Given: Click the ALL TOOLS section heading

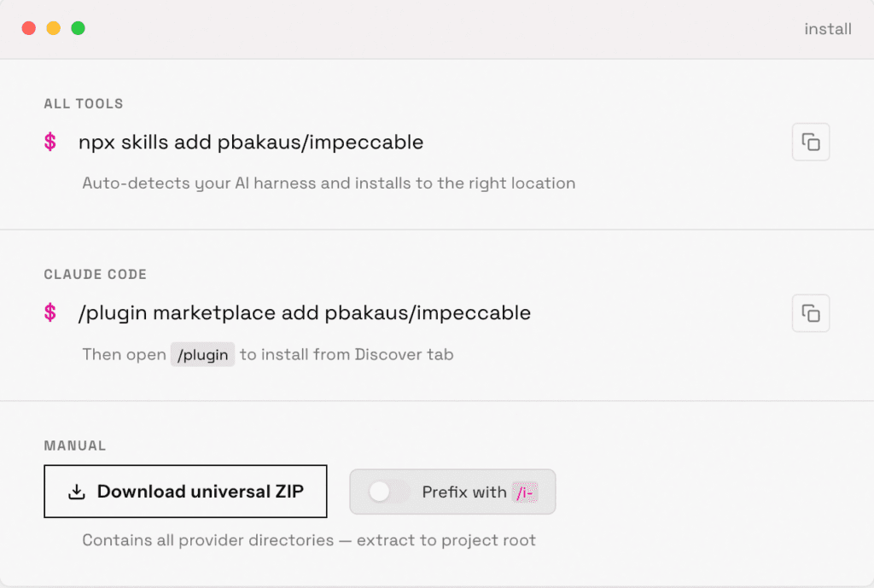Looking at the screenshot, I should click(x=84, y=104).
